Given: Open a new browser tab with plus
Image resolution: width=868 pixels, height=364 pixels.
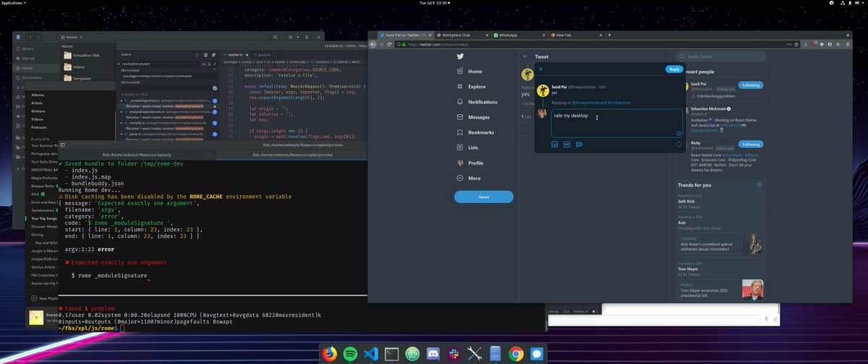Looking at the screenshot, I should click(609, 35).
